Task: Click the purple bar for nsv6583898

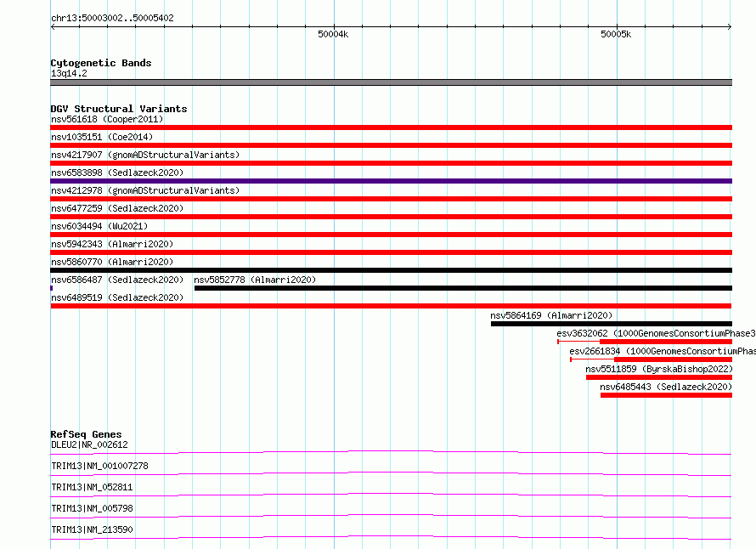Action: pos(391,181)
